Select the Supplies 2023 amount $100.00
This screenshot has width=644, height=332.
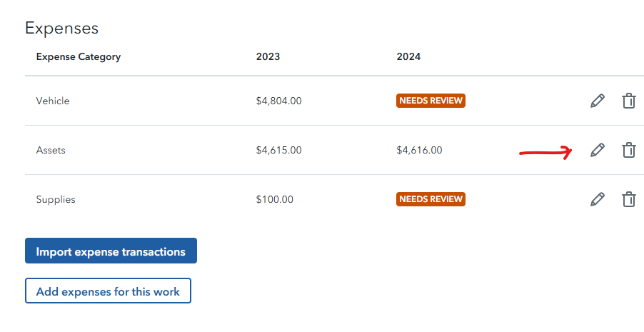274,200
